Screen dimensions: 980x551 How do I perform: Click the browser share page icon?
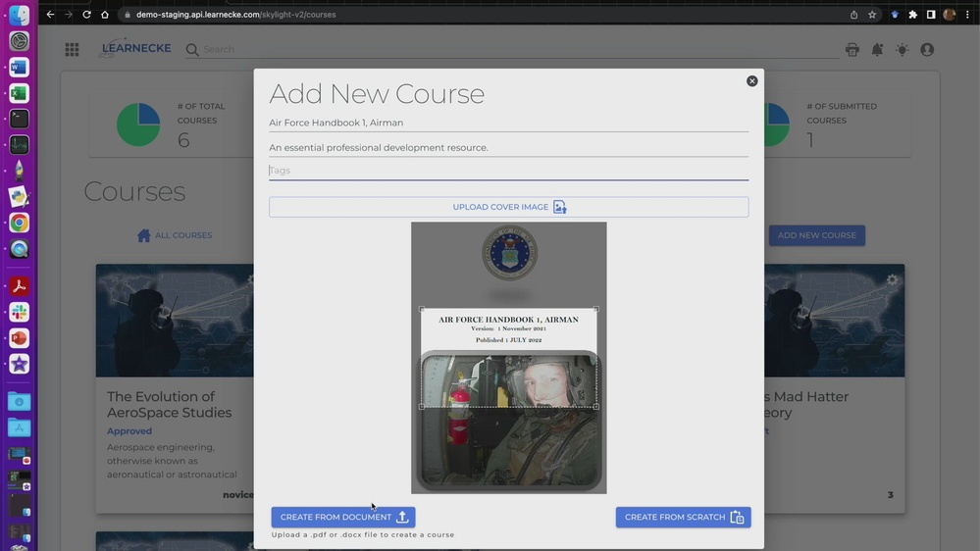853,15
